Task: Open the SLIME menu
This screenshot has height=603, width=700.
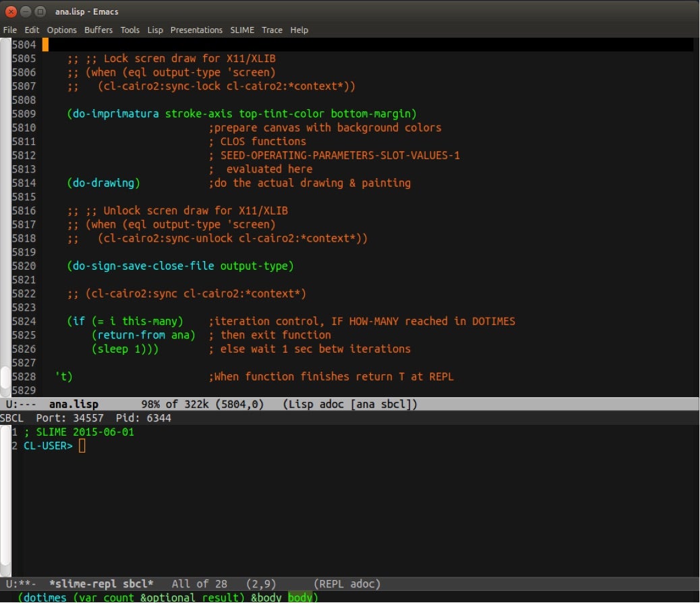Action: (x=242, y=30)
